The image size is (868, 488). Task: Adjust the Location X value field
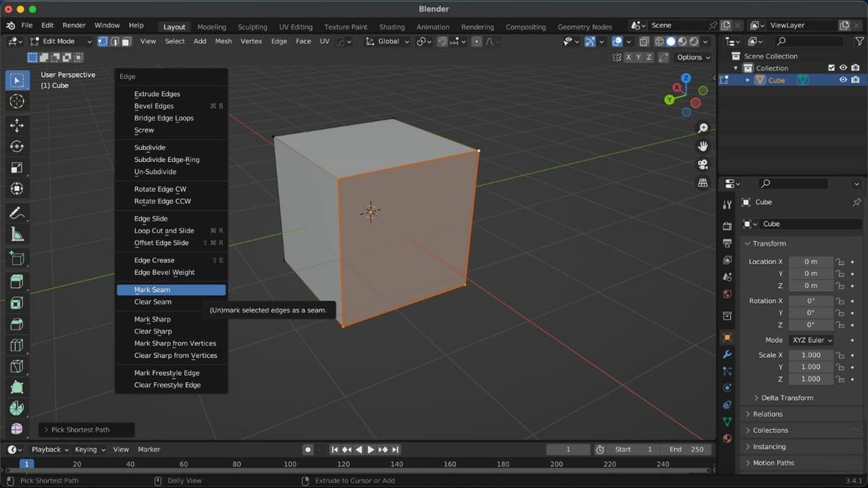click(x=811, y=262)
